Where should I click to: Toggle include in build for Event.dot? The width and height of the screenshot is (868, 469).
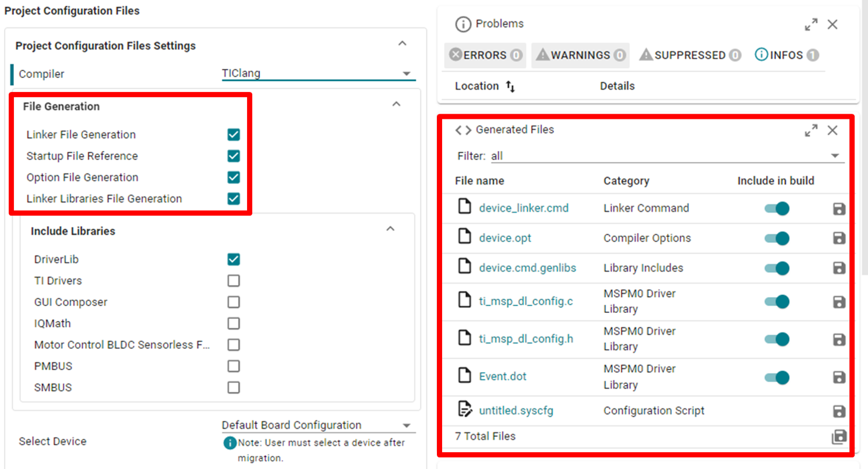(x=777, y=377)
